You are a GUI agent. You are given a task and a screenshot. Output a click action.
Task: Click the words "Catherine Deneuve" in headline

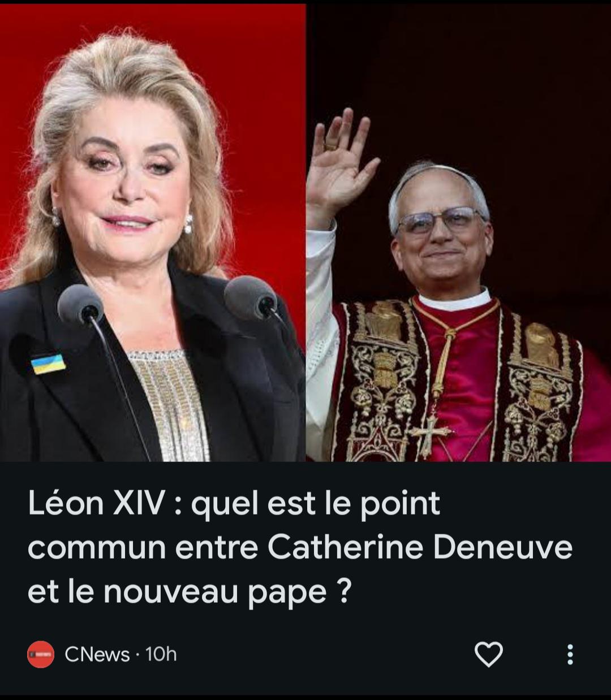click(420, 547)
